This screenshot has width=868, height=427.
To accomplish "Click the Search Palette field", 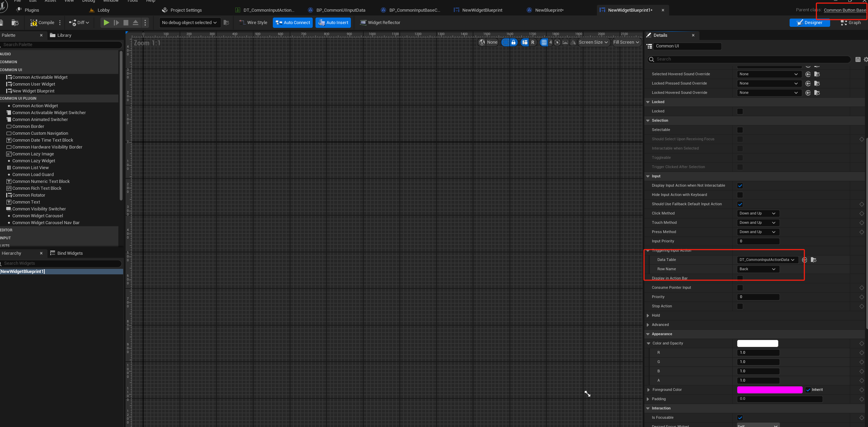I will [x=62, y=45].
